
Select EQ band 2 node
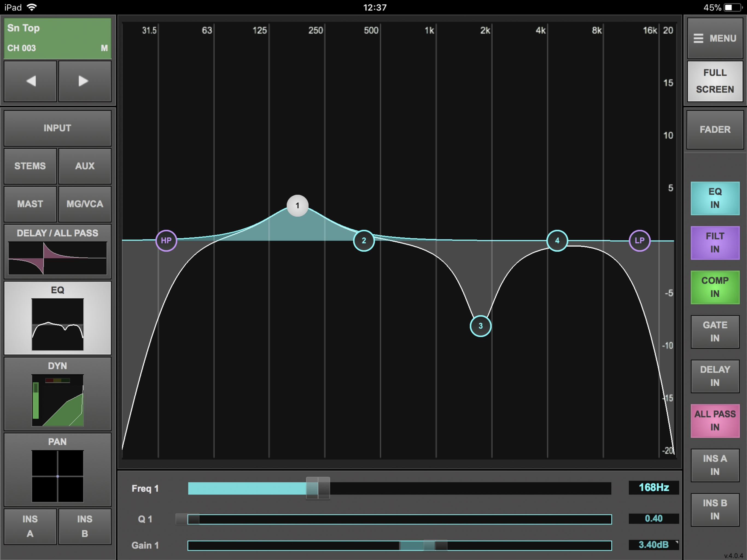[x=364, y=240]
